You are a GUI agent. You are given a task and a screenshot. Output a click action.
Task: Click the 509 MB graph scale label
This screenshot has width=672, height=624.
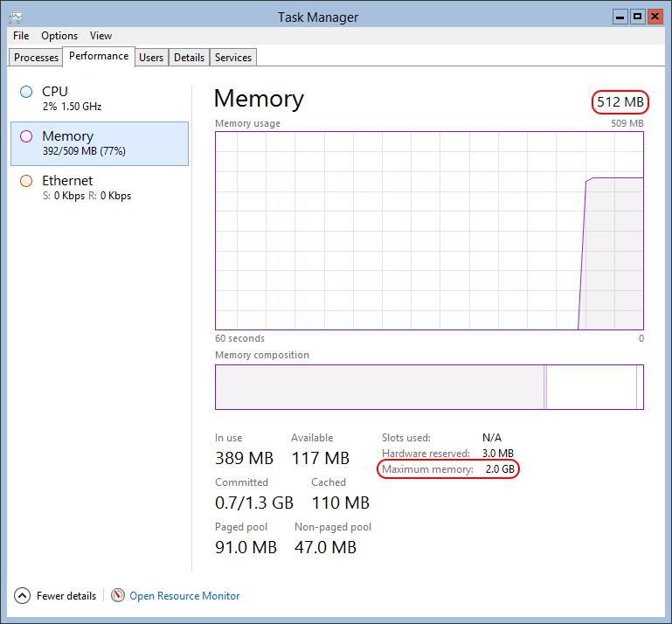point(627,123)
